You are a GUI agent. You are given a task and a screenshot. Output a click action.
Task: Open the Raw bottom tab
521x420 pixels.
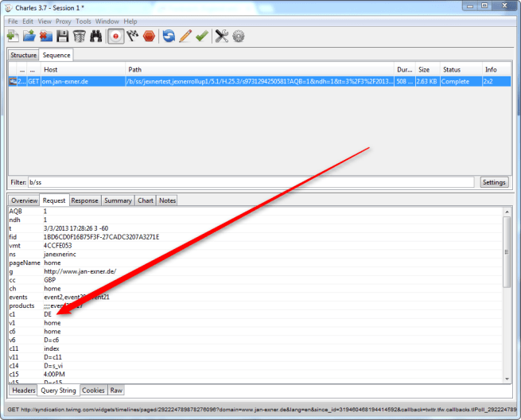pyautogui.click(x=116, y=390)
